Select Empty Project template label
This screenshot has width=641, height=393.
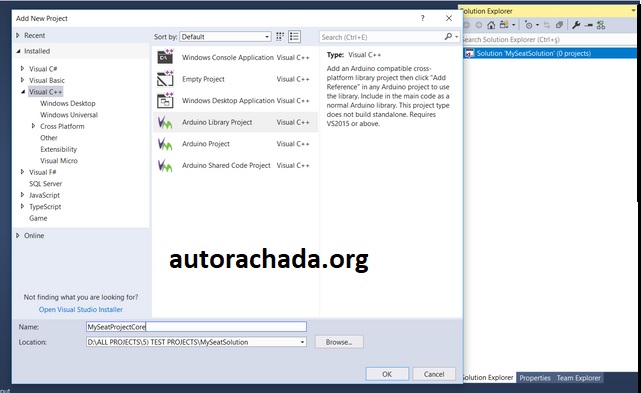(203, 79)
